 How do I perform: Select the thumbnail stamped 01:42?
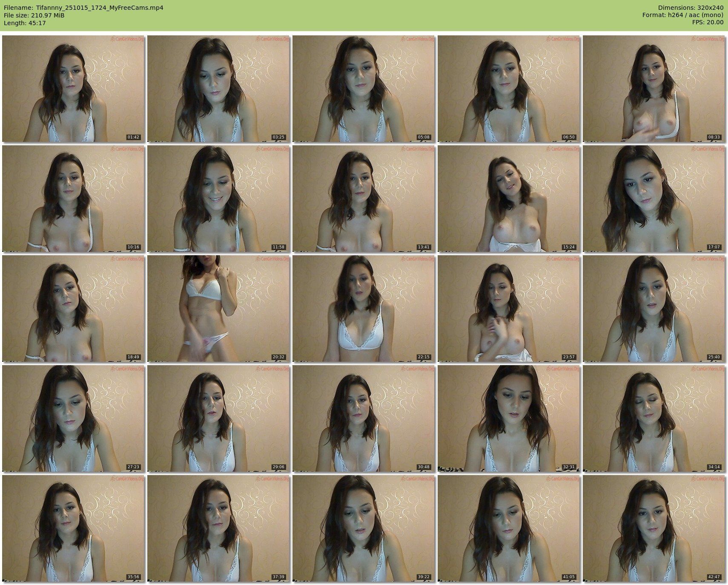(73, 89)
